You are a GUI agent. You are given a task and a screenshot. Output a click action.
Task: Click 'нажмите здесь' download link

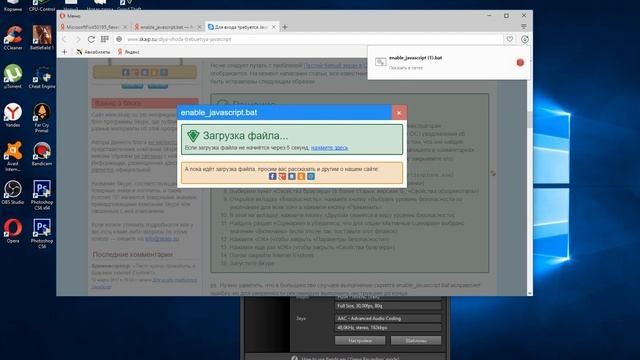pos(329,148)
